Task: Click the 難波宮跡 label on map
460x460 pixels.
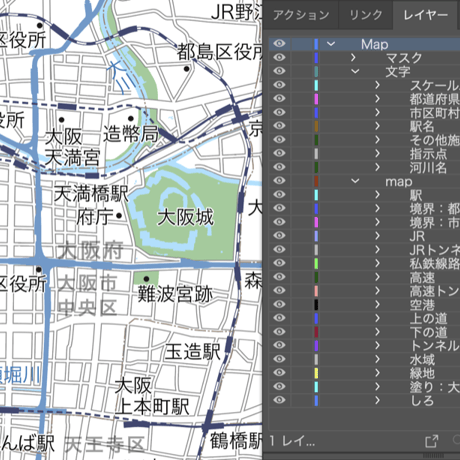Action: click(175, 294)
